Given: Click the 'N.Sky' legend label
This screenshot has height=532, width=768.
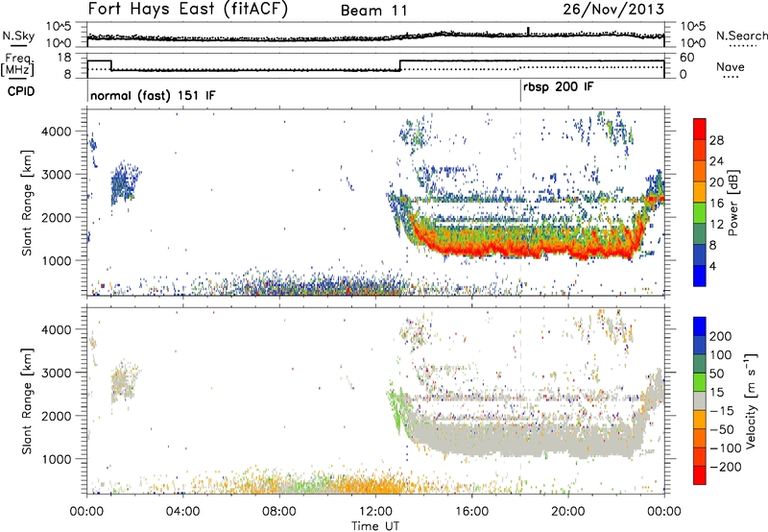Looking at the screenshot, I should point(18,36).
